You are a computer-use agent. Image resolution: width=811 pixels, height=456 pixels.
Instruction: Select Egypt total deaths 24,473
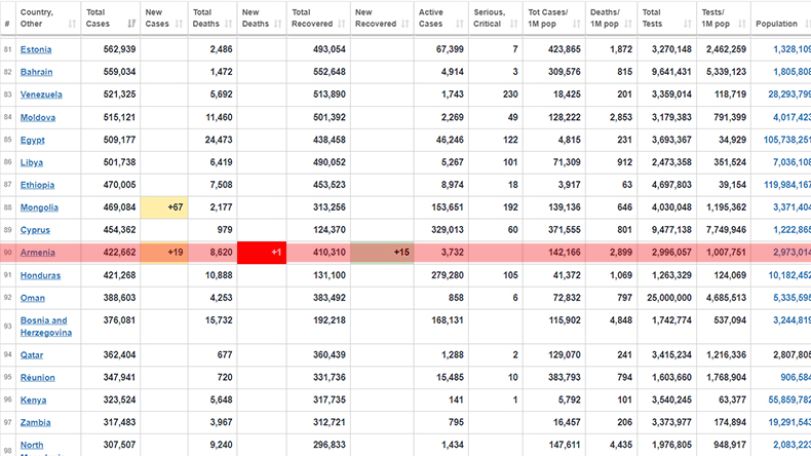219,140
